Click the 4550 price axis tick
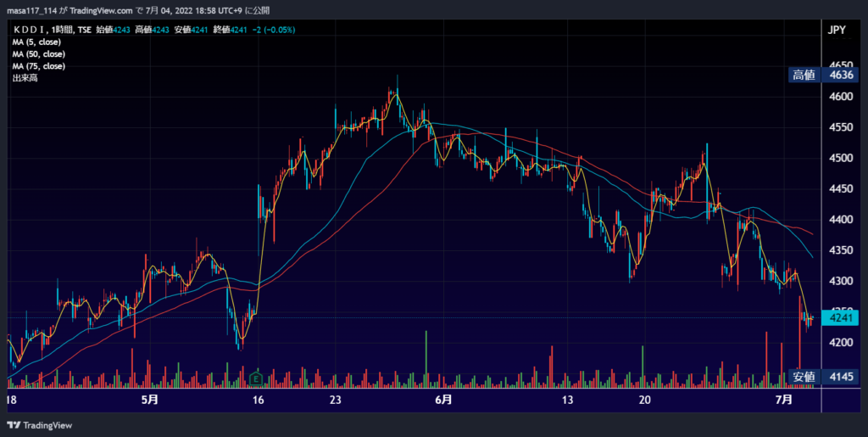 coord(840,127)
